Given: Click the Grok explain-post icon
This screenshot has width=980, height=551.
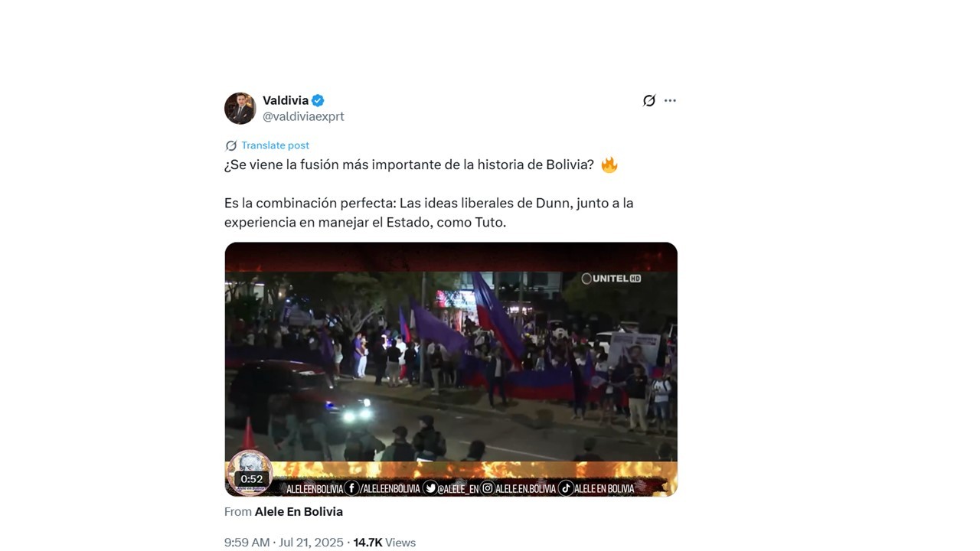Looking at the screenshot, I should point(649,100).
